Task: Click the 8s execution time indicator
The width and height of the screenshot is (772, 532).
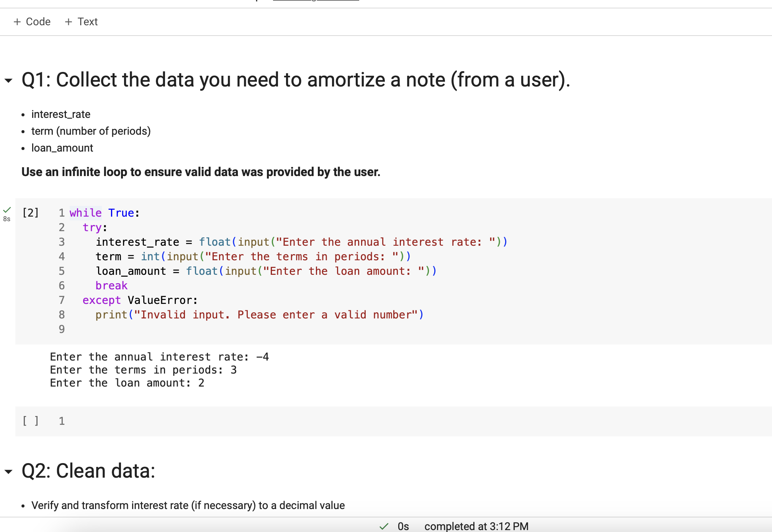Action: click(6, 219)
